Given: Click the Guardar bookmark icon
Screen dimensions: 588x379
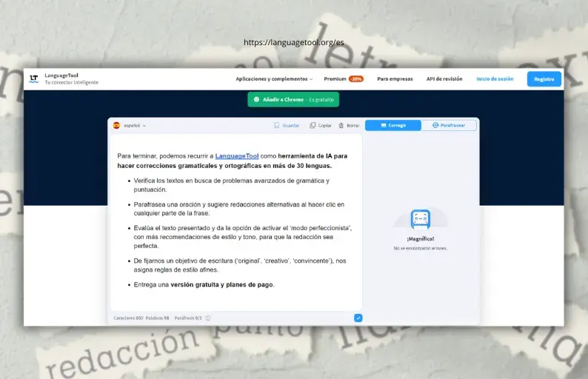Looking at the screenshot, I should [277, 126].
